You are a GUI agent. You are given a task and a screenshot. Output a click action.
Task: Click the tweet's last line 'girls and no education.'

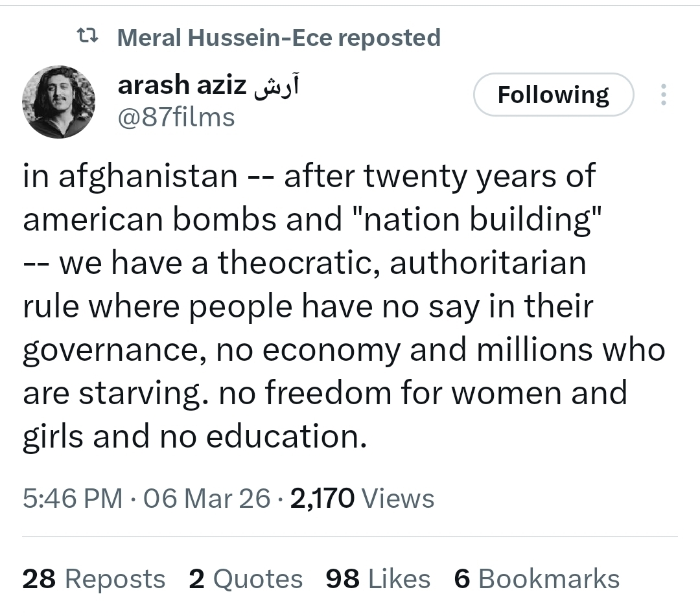pos(195,437)
